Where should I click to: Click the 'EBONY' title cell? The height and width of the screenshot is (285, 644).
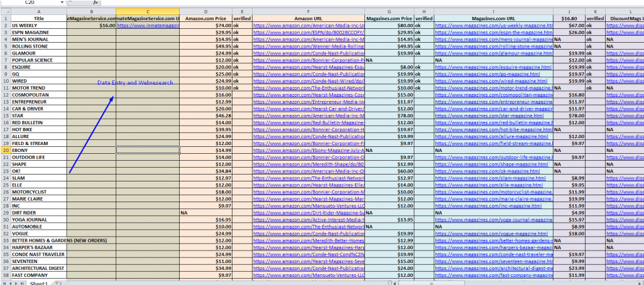coord(39,151)
